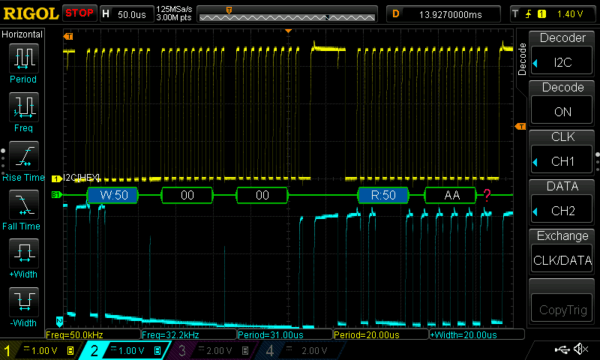
Task: Click the B1 bus marker
Action: coord(56,195)
